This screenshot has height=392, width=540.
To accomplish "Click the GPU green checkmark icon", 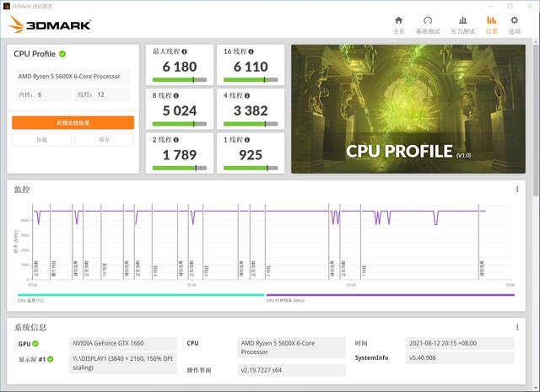I will point(35,343).
